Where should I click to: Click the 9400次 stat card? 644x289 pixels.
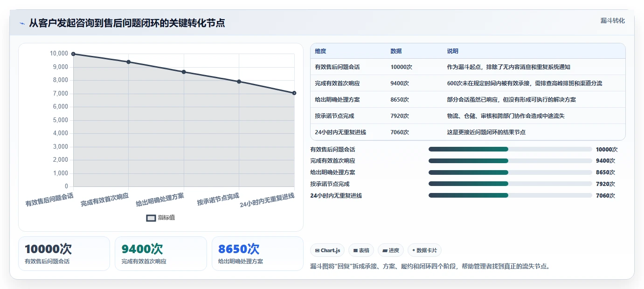coord(161,254)
